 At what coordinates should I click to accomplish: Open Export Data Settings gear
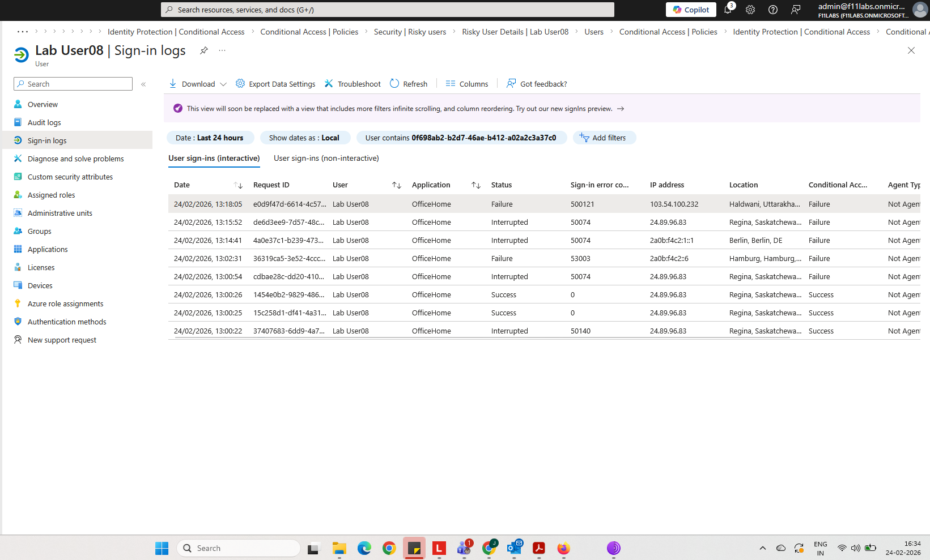(240, 84)
